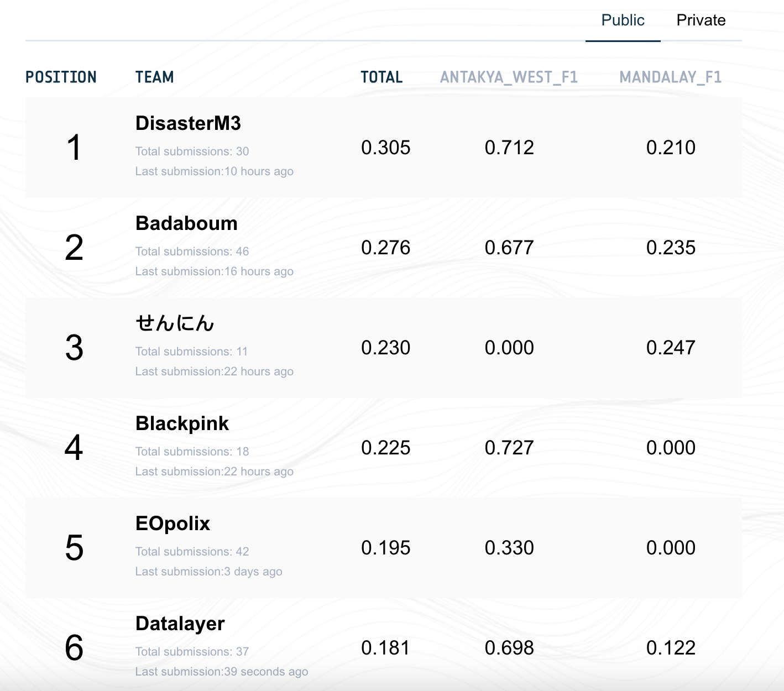Click せんにん's Mandalay score 0.247
784x691 pixels.
[671, 348]
